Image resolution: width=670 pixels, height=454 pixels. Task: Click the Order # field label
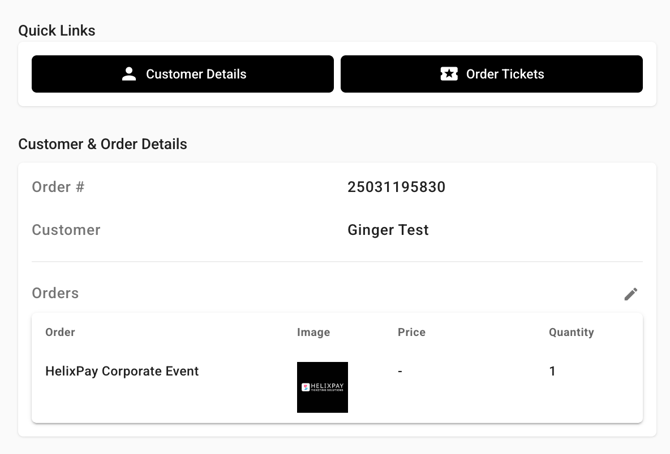[x=58, y=187]
